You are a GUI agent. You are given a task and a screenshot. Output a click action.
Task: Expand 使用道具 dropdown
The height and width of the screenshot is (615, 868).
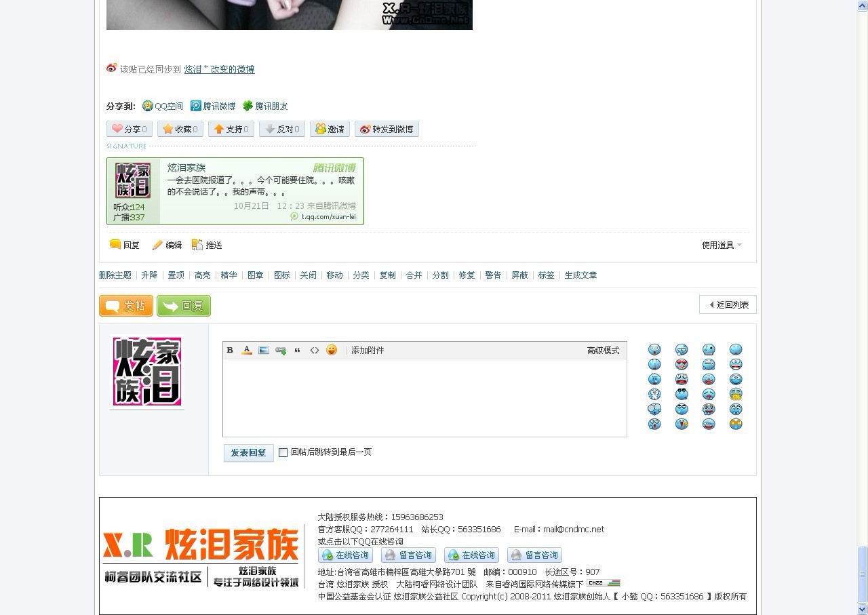(x=722, y=245)
